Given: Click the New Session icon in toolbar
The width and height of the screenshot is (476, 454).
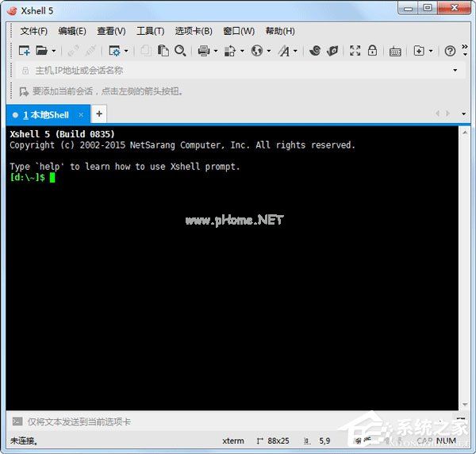Looking at the screenshot, I should (x=25, y=51).
